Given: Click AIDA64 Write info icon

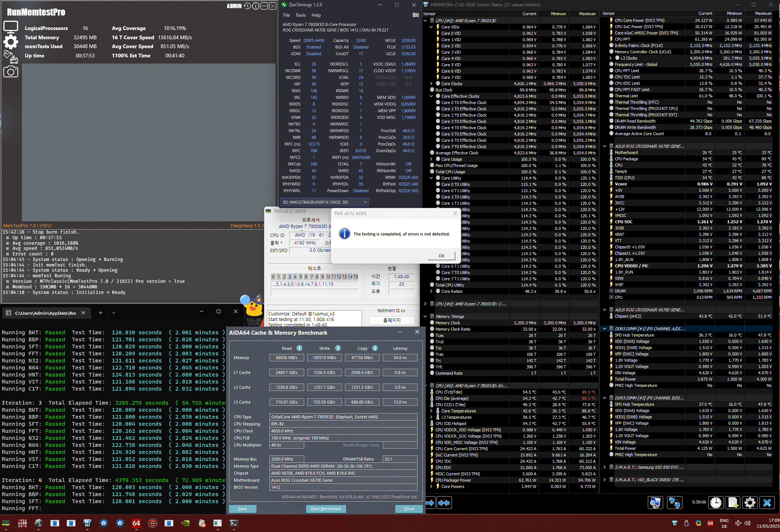Looking at the screenshot, I should (x=338, y=348).
